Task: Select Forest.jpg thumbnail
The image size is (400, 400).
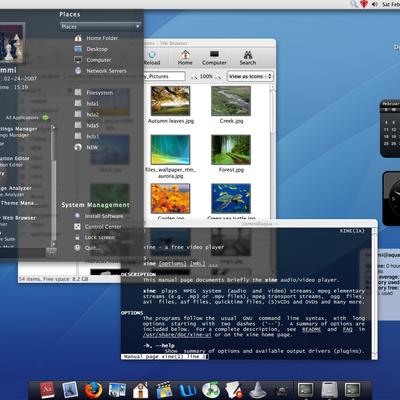Action: [231, 150]
